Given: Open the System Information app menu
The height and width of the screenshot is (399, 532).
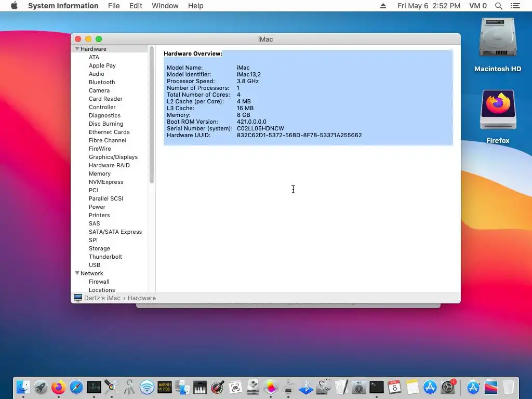Looking at the screenshot, I should (63, 6).
